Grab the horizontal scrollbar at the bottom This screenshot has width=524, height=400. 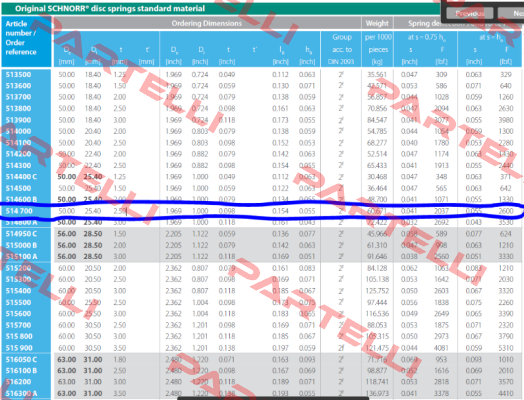click(x=273, y=398)
